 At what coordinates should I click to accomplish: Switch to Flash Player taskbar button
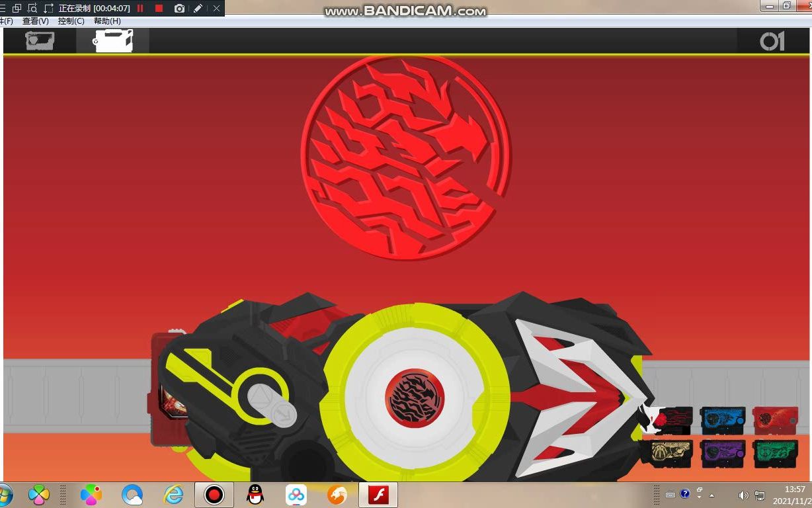tap(378, 494)
